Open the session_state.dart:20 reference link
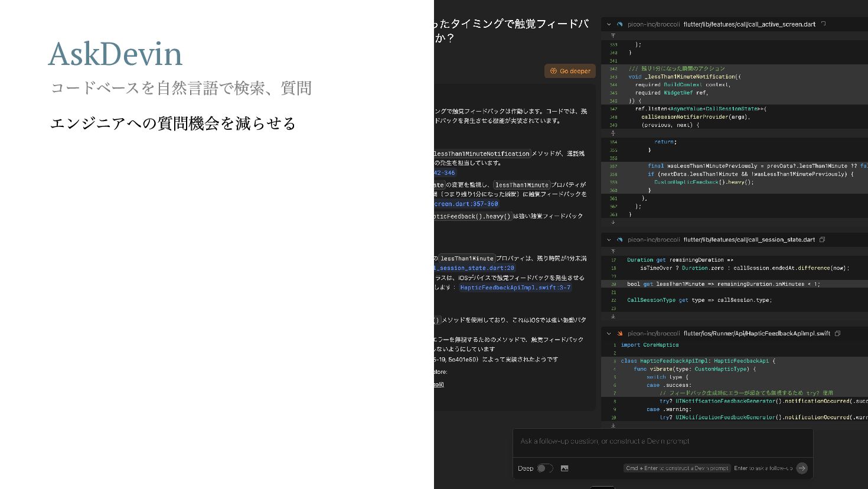This screenshot has width=868, height=489. (474, 268)
